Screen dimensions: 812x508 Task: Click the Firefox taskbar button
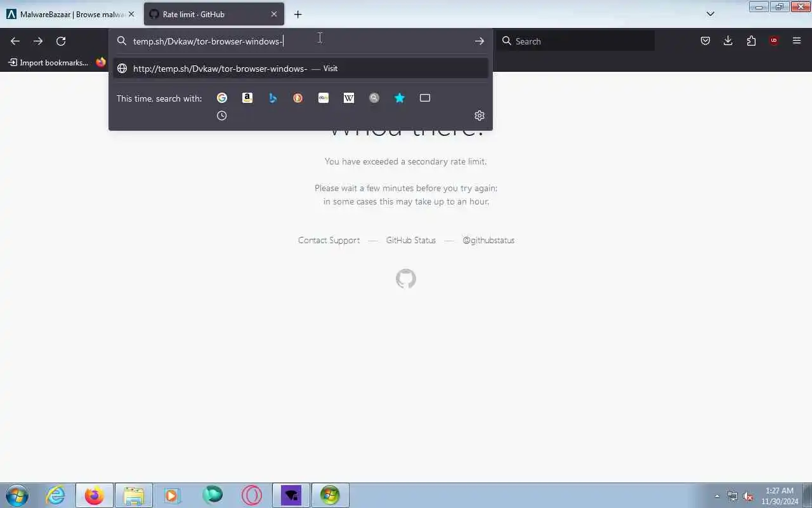(94, 495)
